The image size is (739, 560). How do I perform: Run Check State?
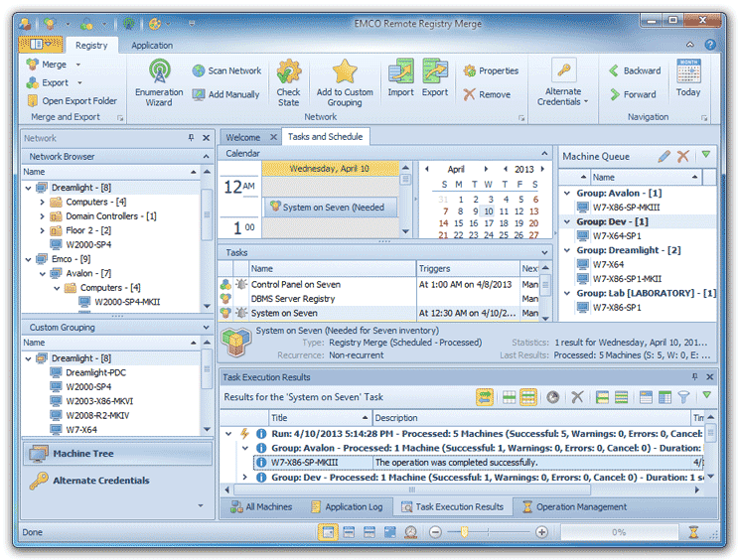288,83
